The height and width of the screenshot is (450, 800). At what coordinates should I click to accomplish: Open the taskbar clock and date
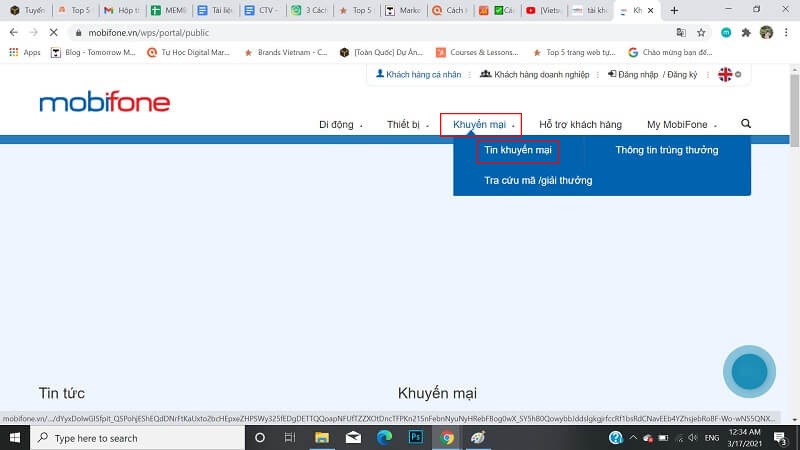(x=744, y=438)
